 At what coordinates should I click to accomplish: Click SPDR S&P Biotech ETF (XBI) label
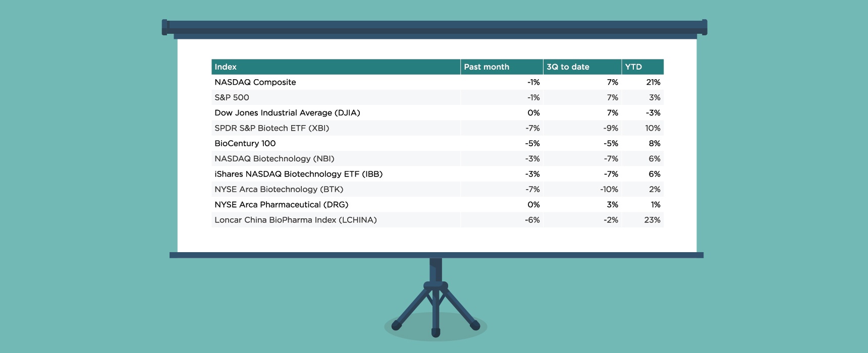[272, 128]
